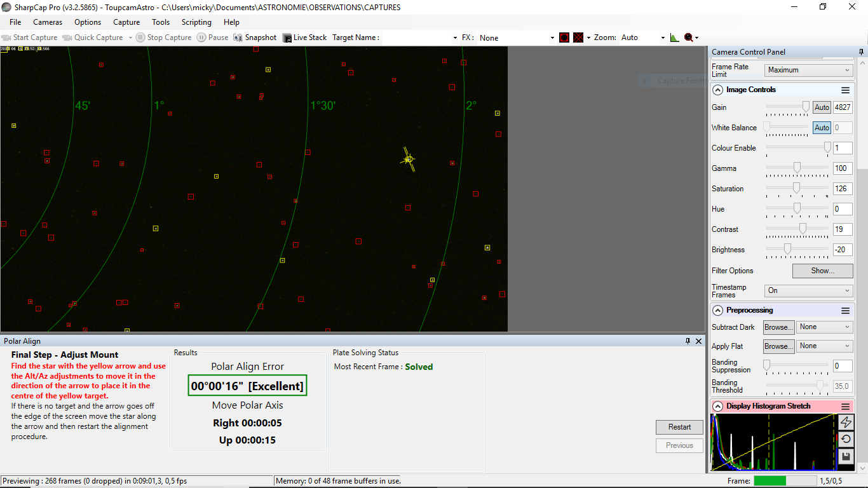The width and height of the screenshot is (868, 488).
Task: Open Live Stack from toolbar
Action: coord(304,37)
